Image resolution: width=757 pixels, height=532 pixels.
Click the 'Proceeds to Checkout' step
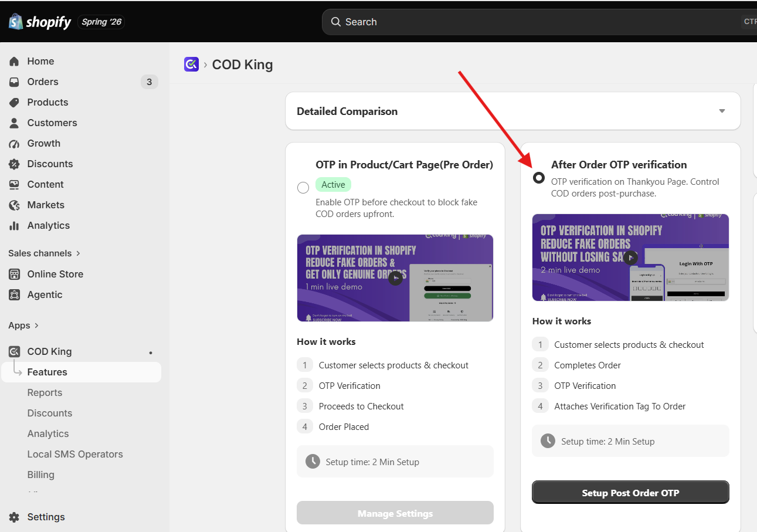click(361, 406)
